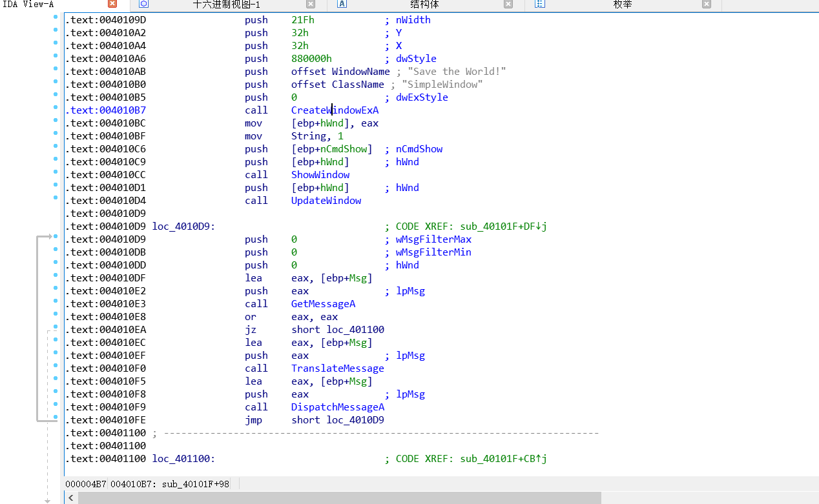Viewport: 819px width, 504px height.
Task: Click loc_4010D9 operand in the jmp instruction
Action: [355, 420]
